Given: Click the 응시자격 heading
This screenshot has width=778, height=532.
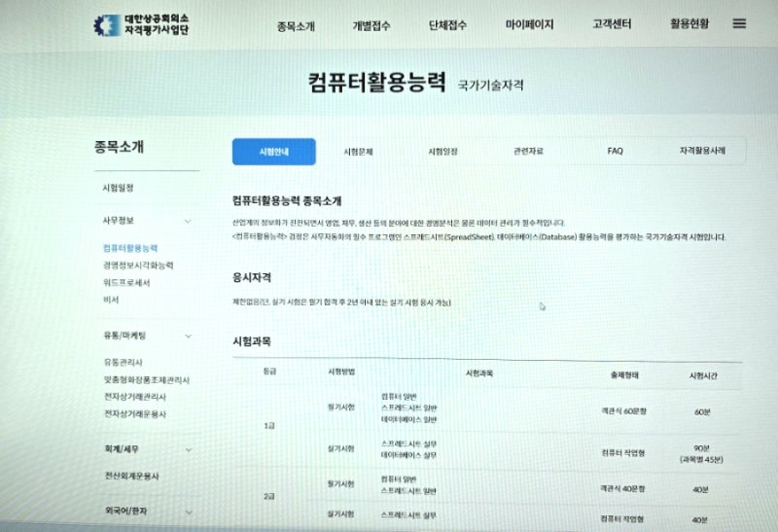Looking at the screenshot, I should 252,277.
